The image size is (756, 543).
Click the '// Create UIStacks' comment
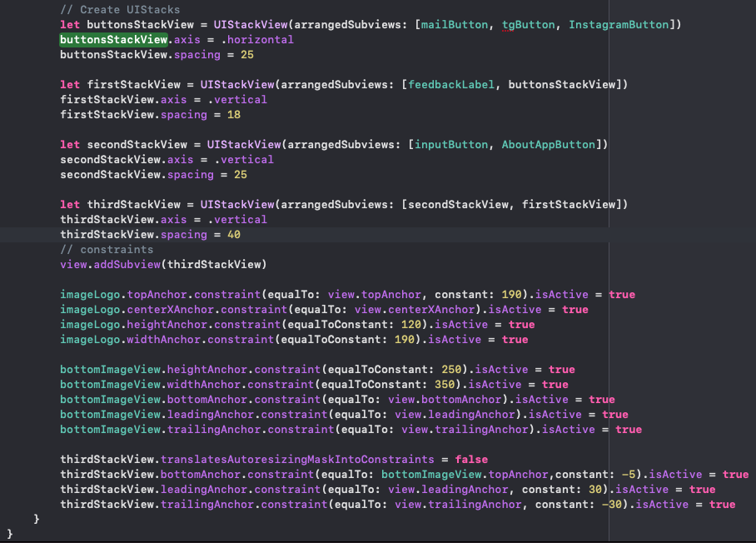[120, 10]
